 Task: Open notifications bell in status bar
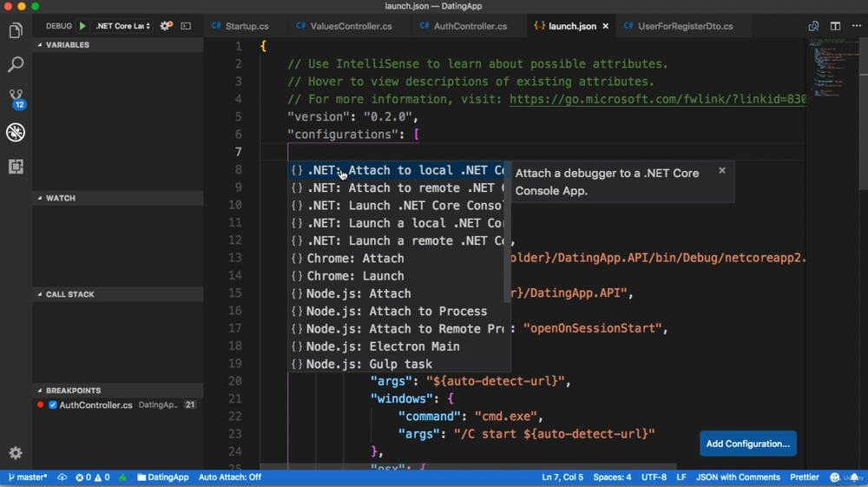pos(855,477)
